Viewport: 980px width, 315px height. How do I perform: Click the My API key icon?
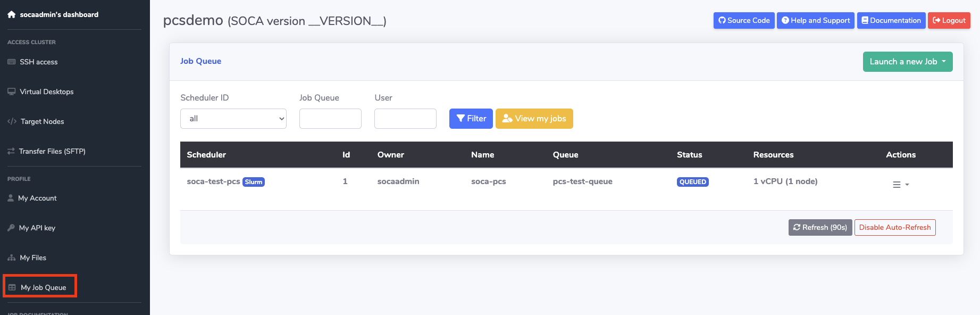click(11, 228)
